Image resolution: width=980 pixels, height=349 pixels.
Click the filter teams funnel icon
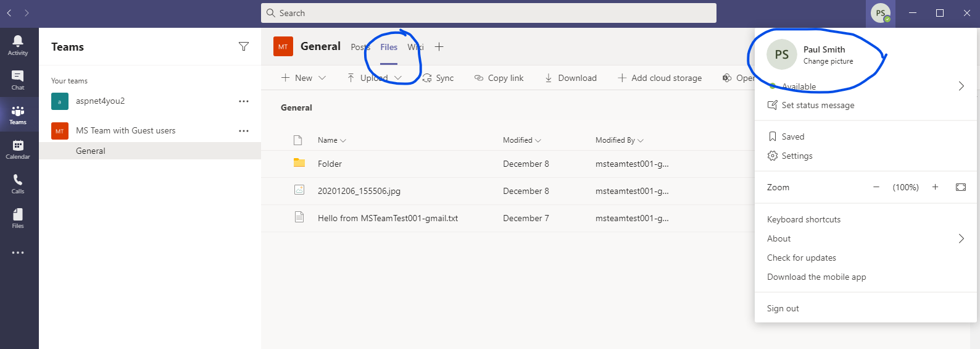[x=244, y=46]
